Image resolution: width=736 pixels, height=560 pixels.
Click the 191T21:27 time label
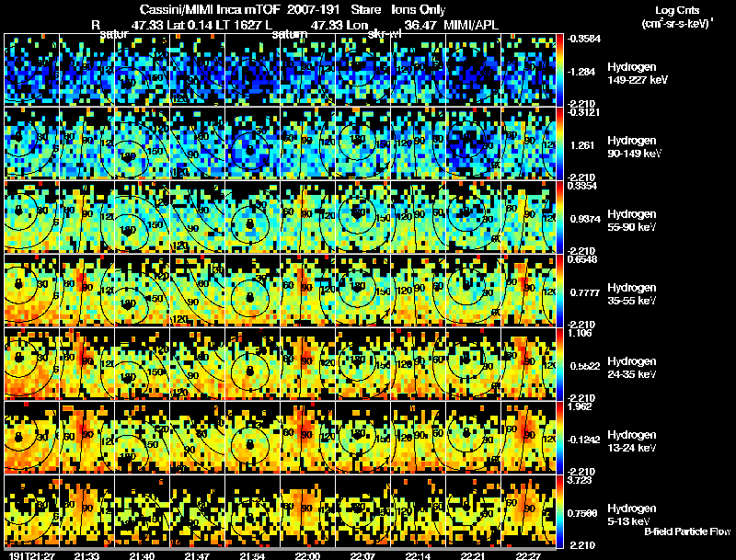(32, 555)
